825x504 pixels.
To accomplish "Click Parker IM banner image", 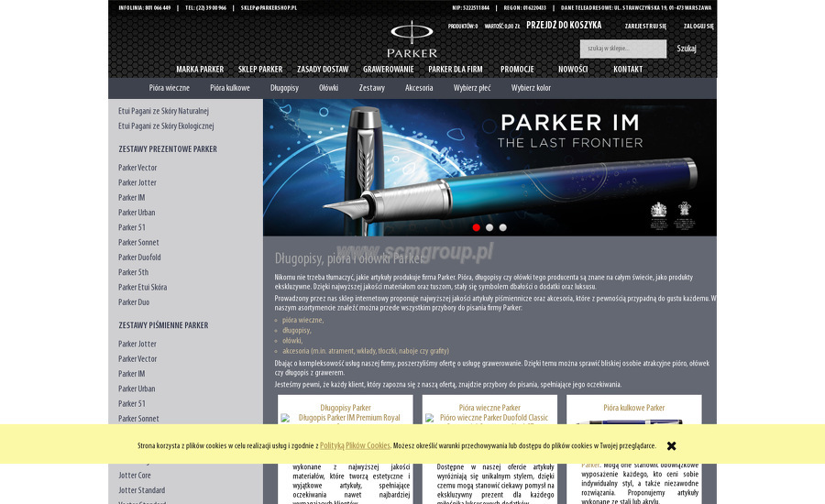I will [x=489, y=168].
